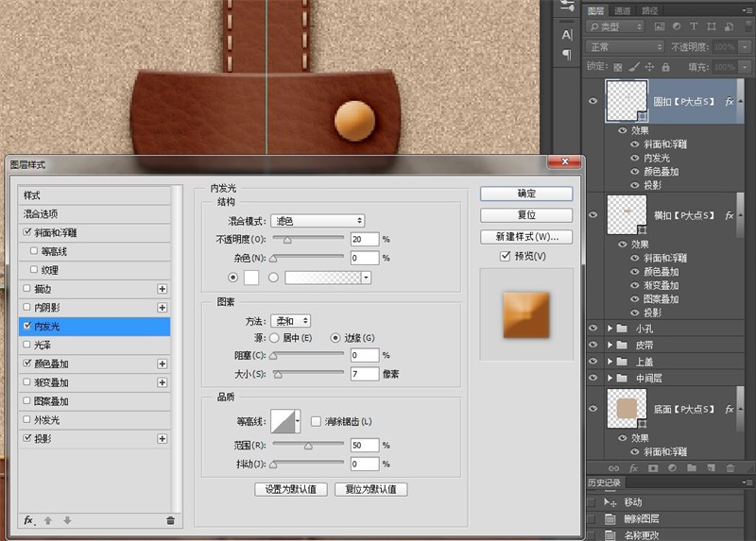This screenshot has height=541, width=756.
Task: Toggle the 预览 preview checkbox
Action: pos(505,256)
